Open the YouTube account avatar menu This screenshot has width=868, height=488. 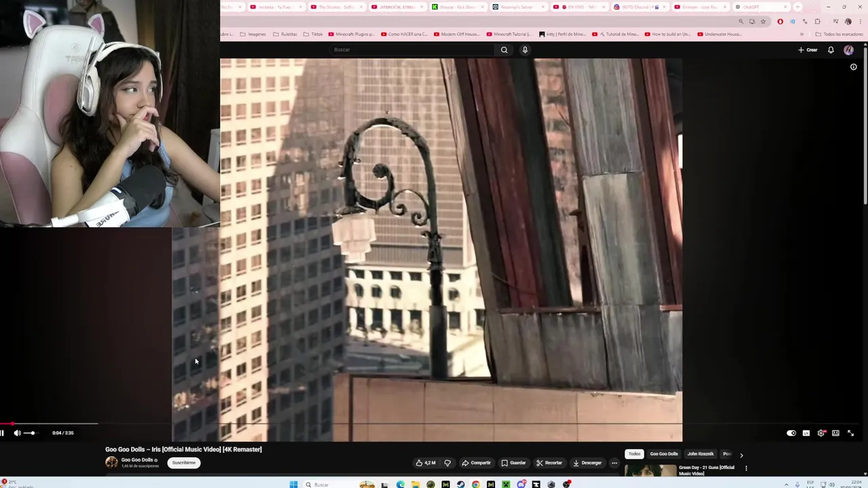848,49
